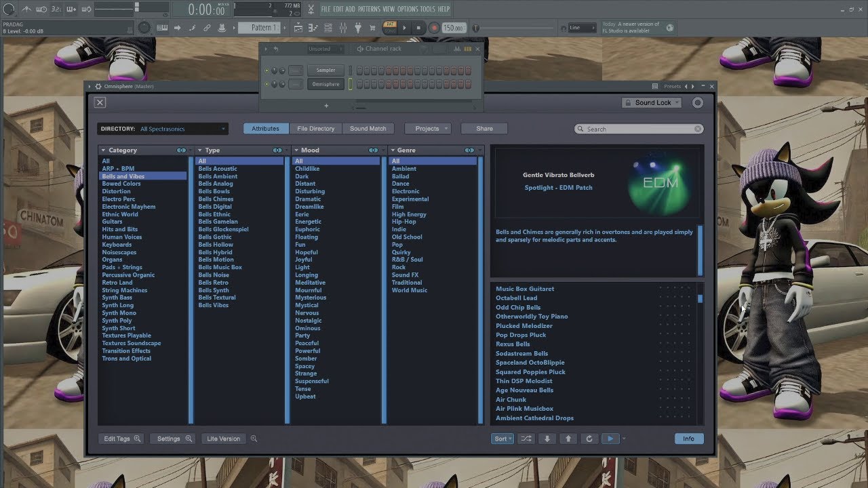The height and width of the screenshot is (488, 868).
Task: Click the magnifier icon beside Lite Version
Action: point(254,439)
